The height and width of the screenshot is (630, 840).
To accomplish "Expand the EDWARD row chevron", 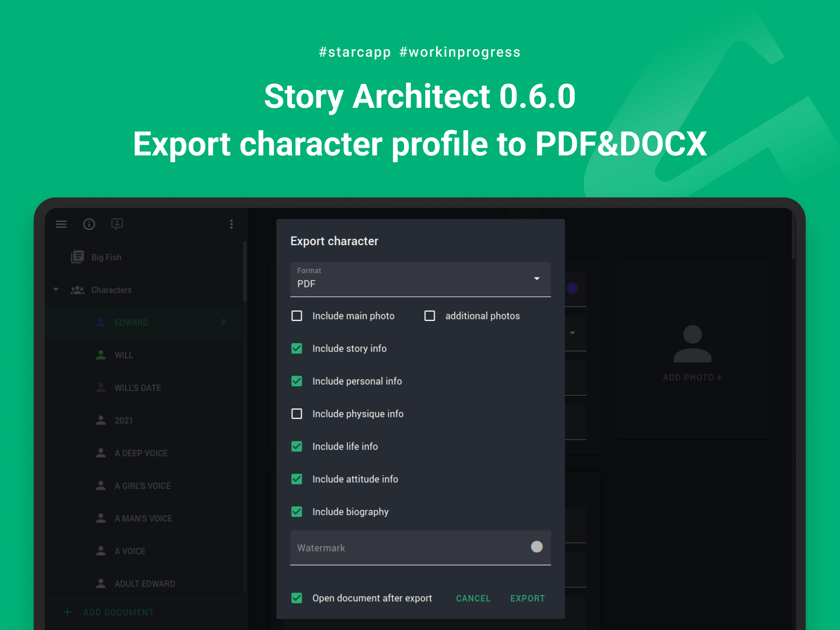I will pos(223,322).
